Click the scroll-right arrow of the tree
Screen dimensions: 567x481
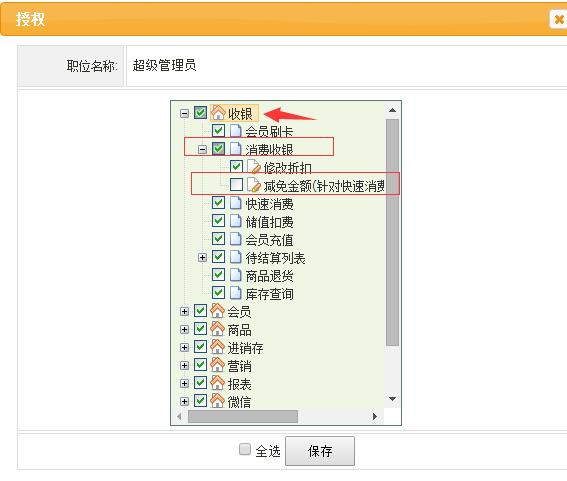tap(375, 416)
